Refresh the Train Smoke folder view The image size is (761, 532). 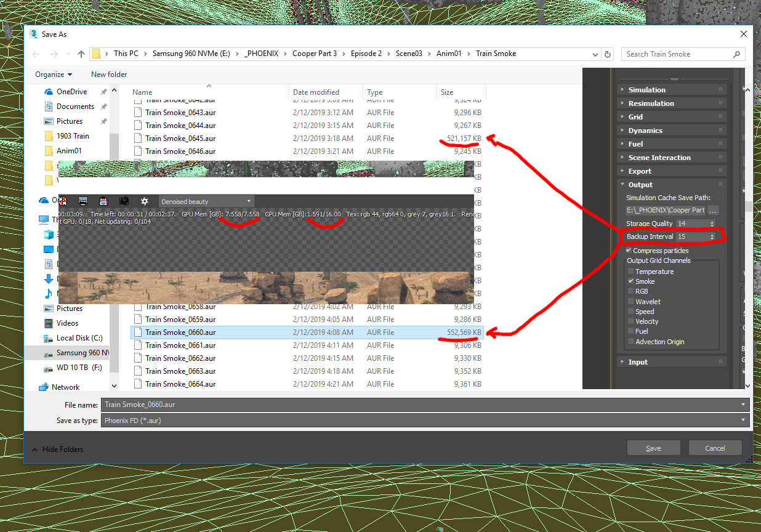pyautogui.click(x=608, y=54)
